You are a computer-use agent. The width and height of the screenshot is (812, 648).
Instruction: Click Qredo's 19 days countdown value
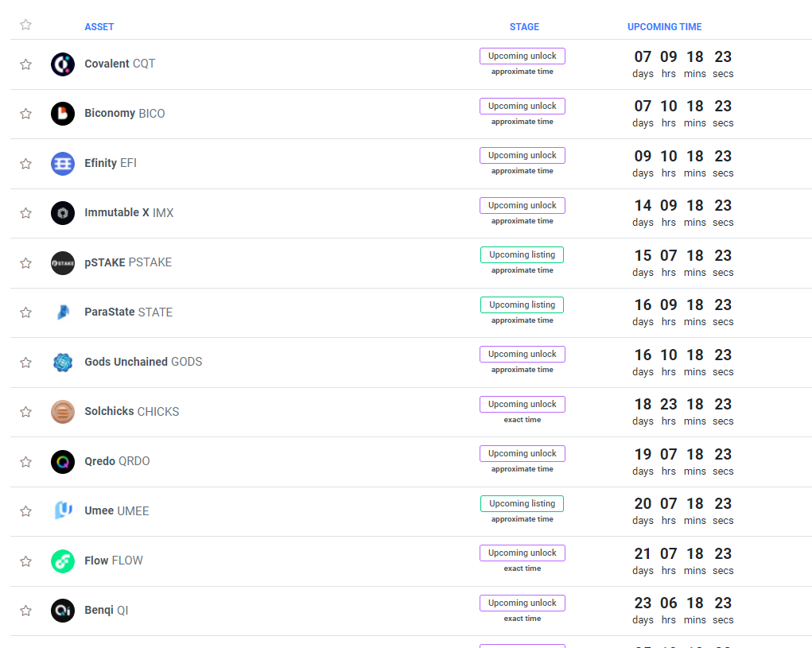[643, 455]
